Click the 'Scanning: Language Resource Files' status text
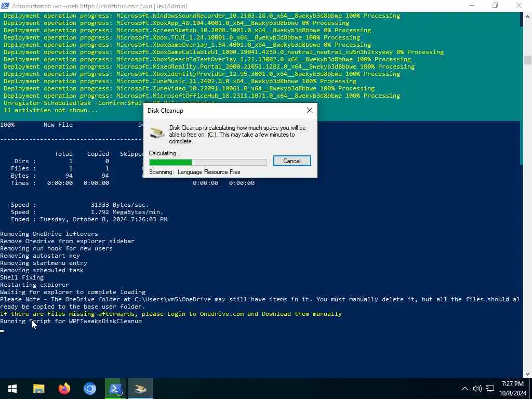 point(195,172)
